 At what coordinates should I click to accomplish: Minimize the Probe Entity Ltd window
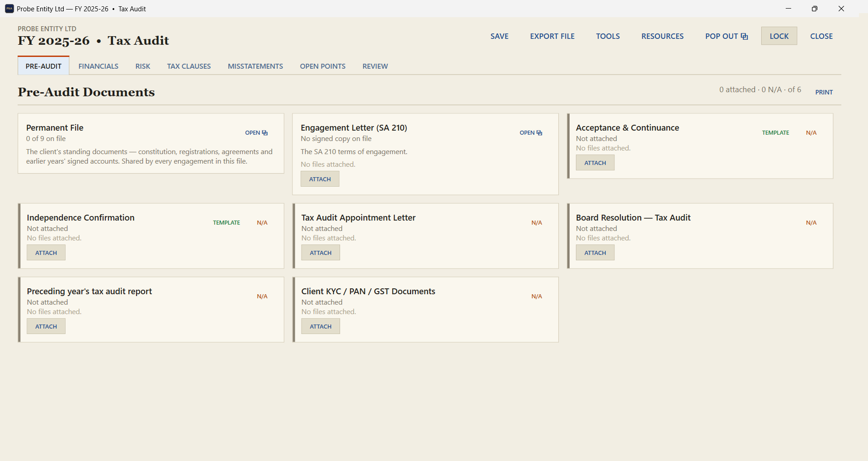tap(788, 9)
